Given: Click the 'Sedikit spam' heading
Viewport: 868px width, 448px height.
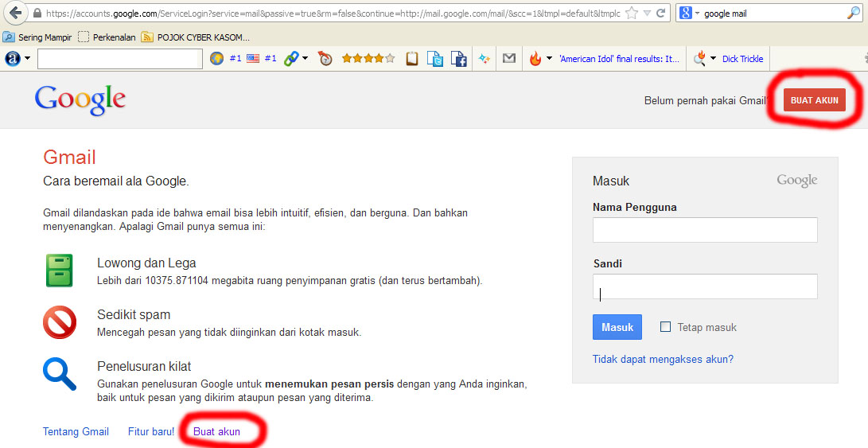Looking at the screenshot, I should pyautogui.click(x=134, y=314).
